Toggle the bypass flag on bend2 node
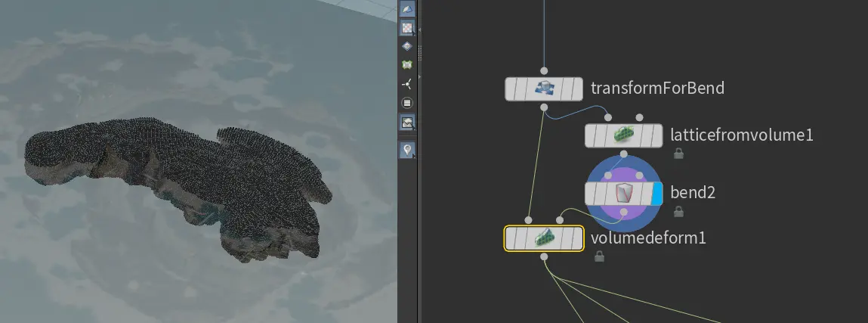The image size is (868, 323). coord(592,194)
